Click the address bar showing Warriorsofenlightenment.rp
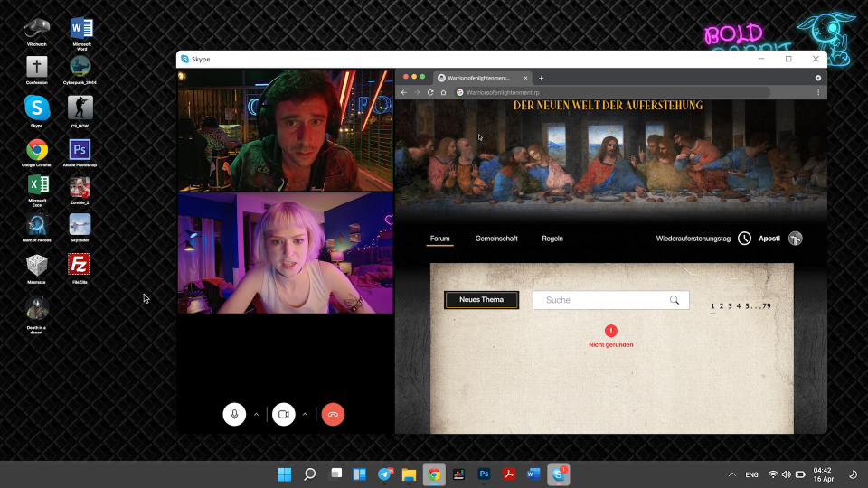The image size is (868, 488). [611, 92]
